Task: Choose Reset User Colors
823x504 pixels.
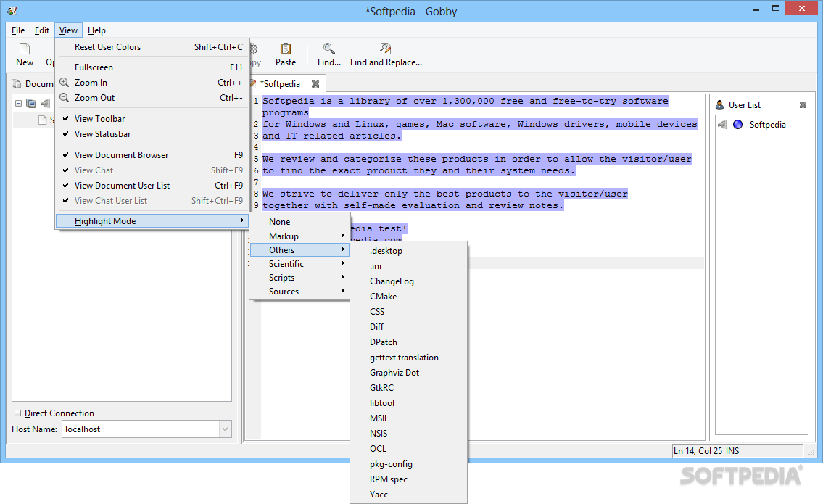Action: click(x=152, y=46)
